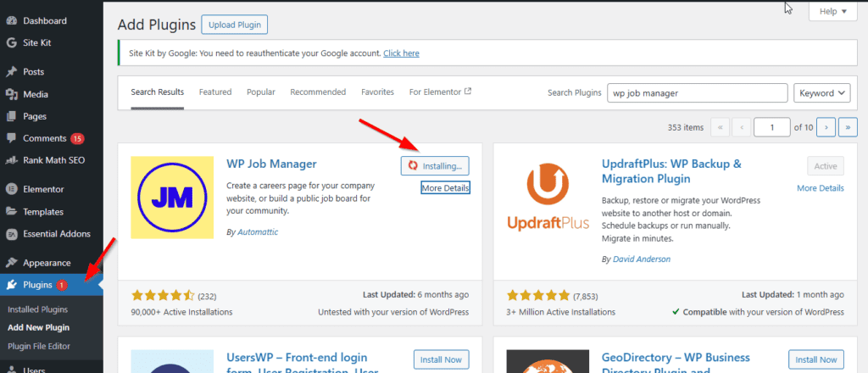Click the Installing button for WP Job Manager

pos(435,165)
